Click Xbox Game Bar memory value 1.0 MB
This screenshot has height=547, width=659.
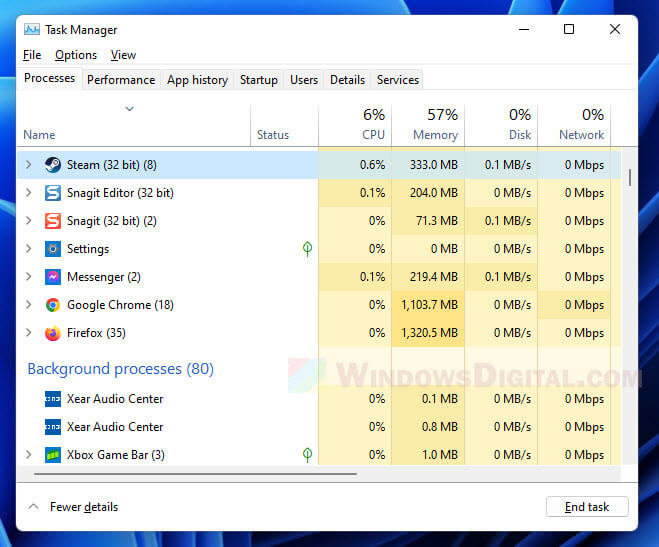[440, 455]
